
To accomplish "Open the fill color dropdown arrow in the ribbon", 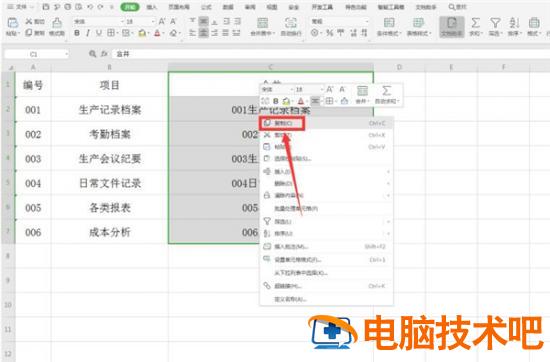I will click(149, 34).
